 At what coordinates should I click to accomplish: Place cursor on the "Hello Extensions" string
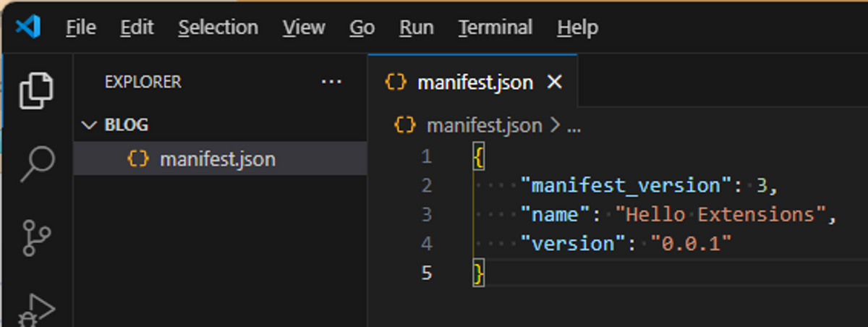[720, 215]
